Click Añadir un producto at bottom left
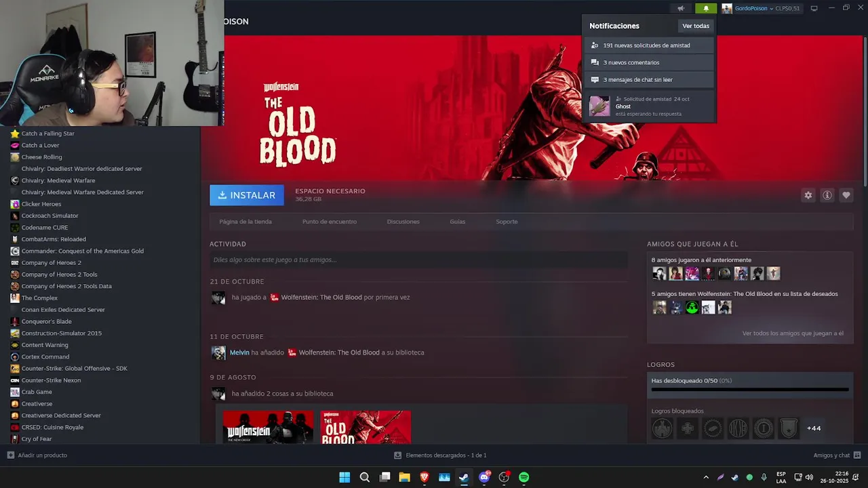The width and height of the screenshot is (868, 488). coord(37,455)
